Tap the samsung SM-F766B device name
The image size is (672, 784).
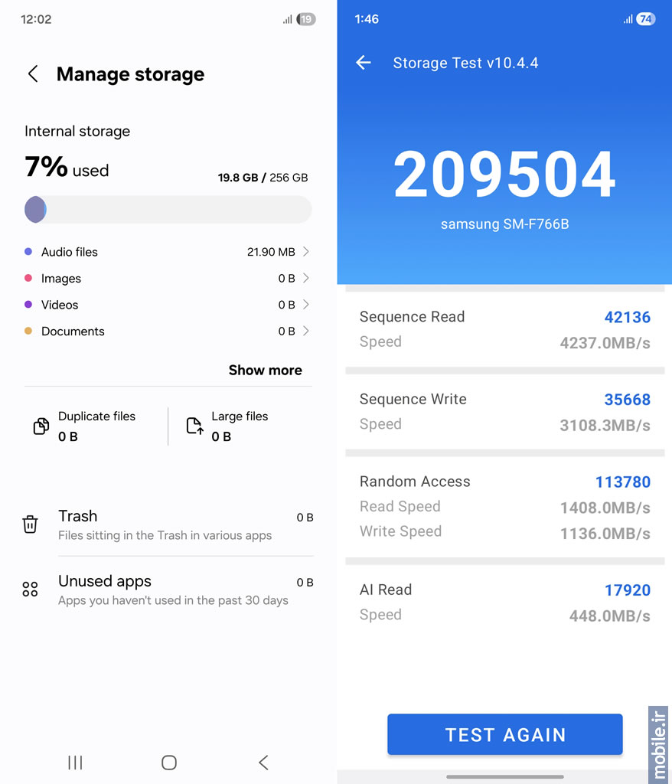[504, 224]
